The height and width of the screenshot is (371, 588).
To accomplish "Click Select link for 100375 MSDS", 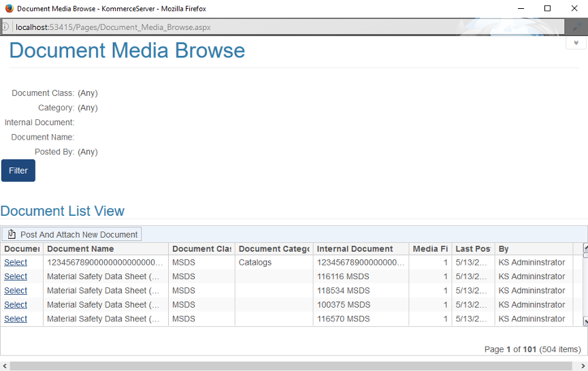I will click(x=16, y=305).
